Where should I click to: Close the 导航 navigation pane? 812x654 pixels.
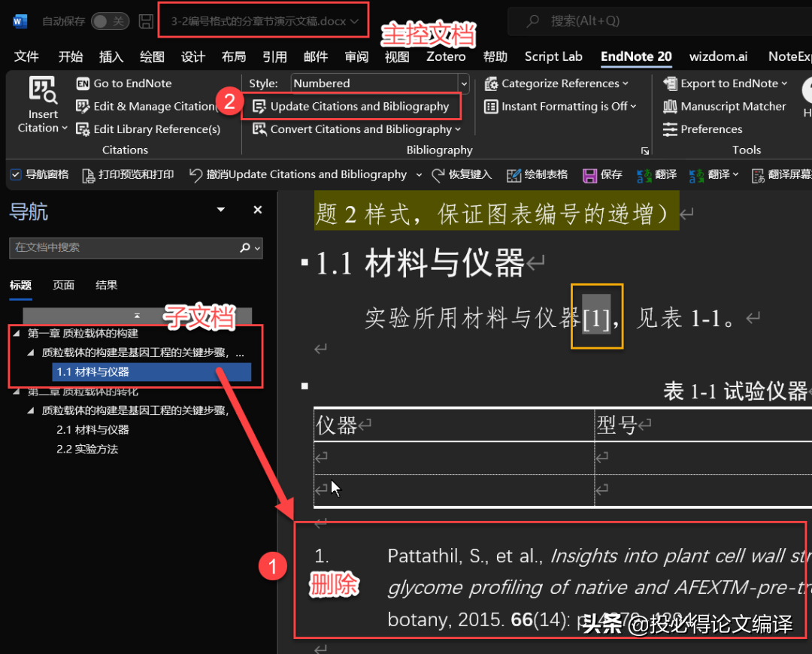coord(257,210)
